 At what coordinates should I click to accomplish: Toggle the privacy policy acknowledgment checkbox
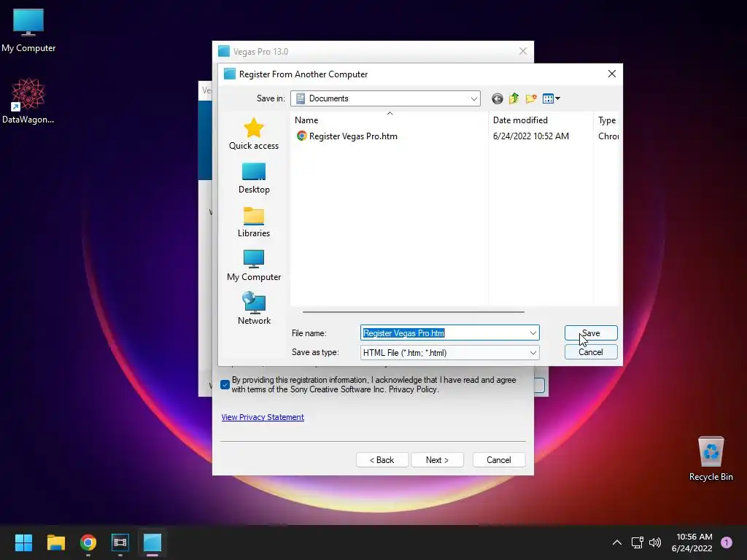[x=225, y=385]
